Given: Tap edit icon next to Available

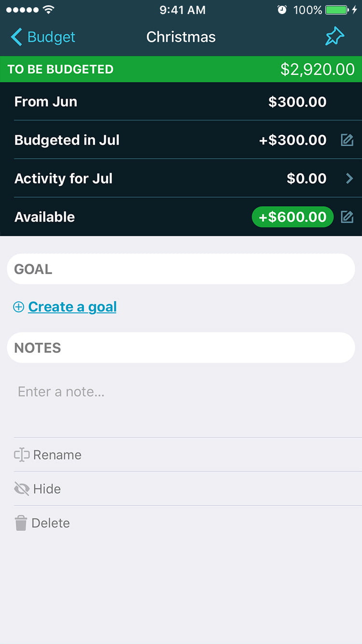Looking at the screenshot, I should (x=347, y=217).
